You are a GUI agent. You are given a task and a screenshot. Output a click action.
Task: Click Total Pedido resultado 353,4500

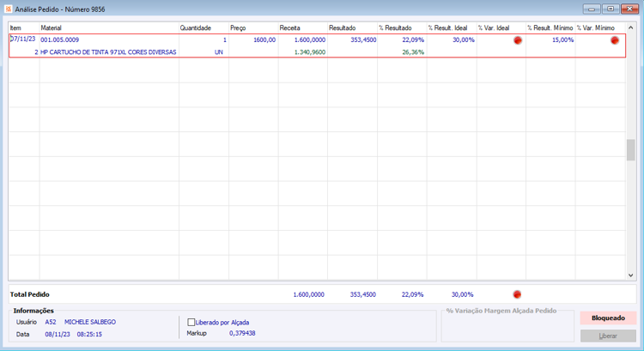click(x=363, y=294)
